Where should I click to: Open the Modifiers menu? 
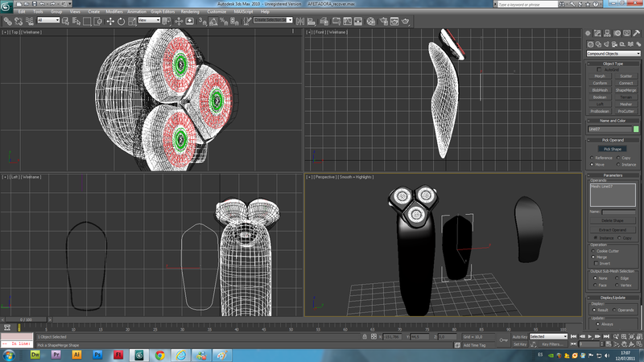tap(114, 11)
